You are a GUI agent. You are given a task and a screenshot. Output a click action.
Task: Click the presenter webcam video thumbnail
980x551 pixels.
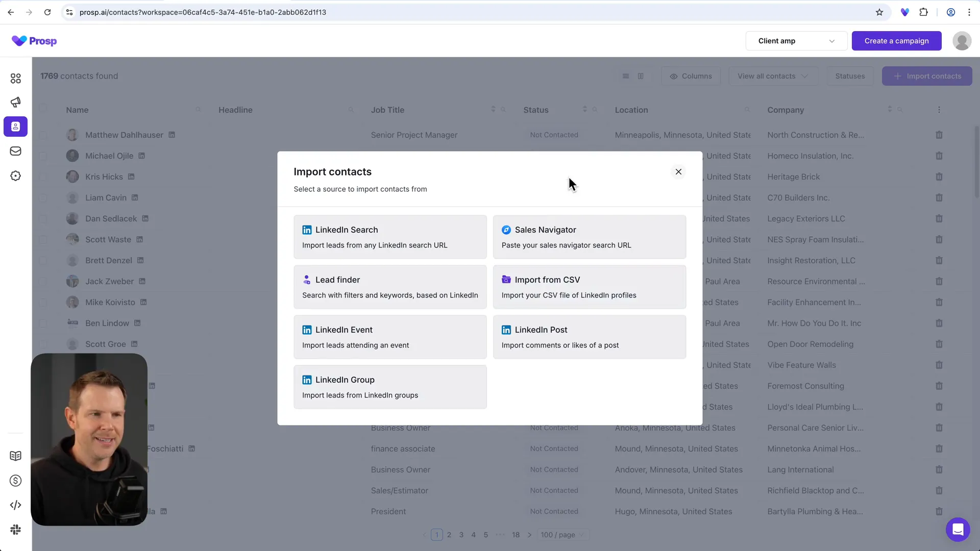89,439
